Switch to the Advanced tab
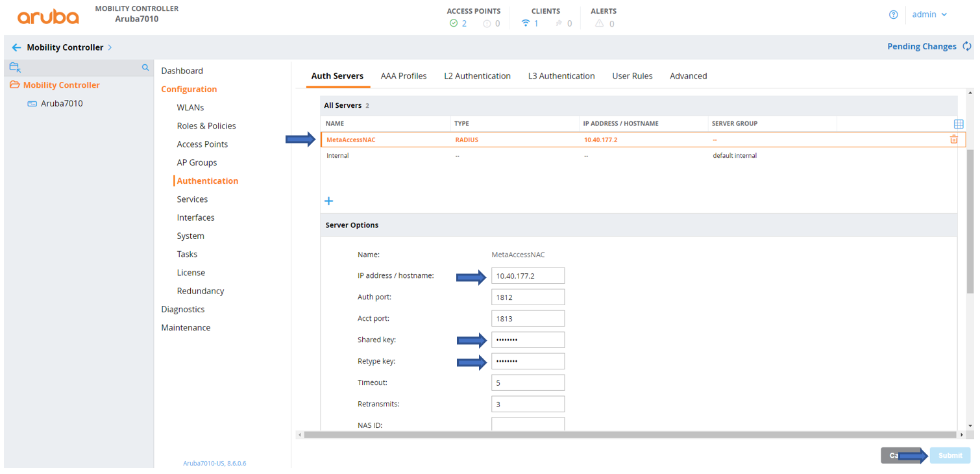Viewport: 980px width, 474px height. click(688, 76)
